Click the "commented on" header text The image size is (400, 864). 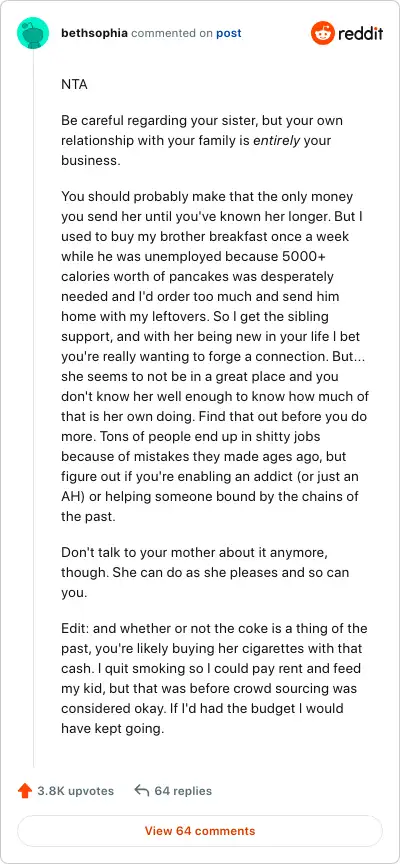click(x=172, y=34)
